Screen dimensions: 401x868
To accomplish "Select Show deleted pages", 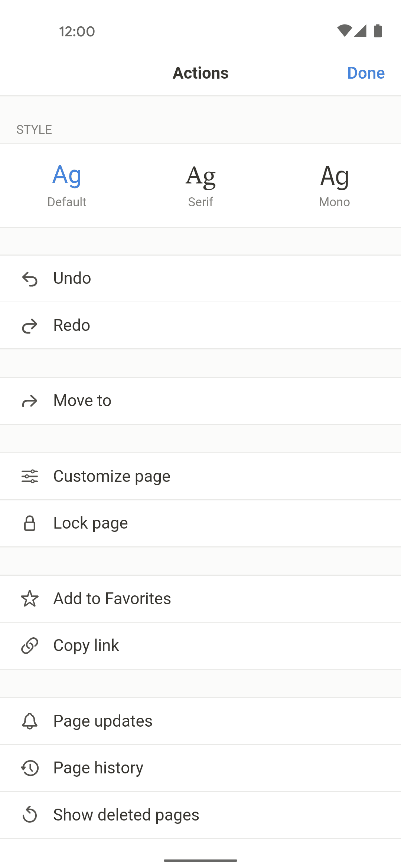I will (x=126, y=815).
